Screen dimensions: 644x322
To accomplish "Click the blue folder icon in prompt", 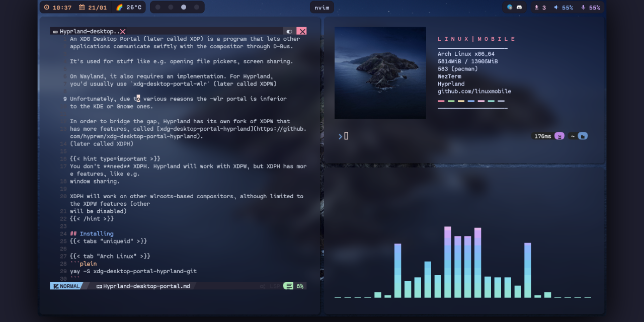I will tap(583, 136).
